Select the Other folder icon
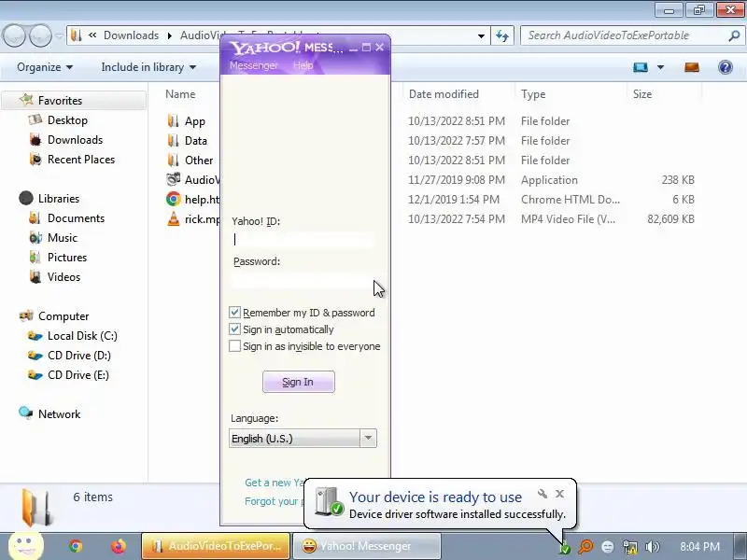The height and width of the screenshot is (560, 747). tap(173, 160)
